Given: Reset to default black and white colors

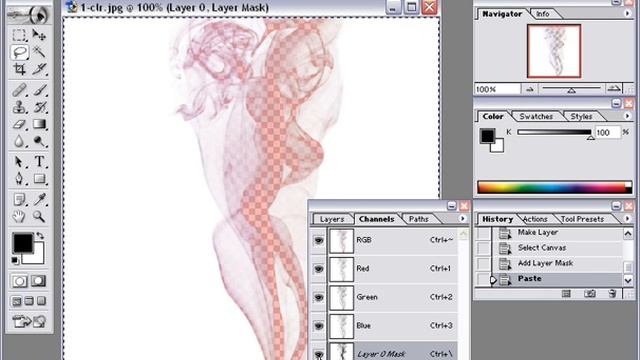Looking at the screenshot, I should (x=15, y=260).
